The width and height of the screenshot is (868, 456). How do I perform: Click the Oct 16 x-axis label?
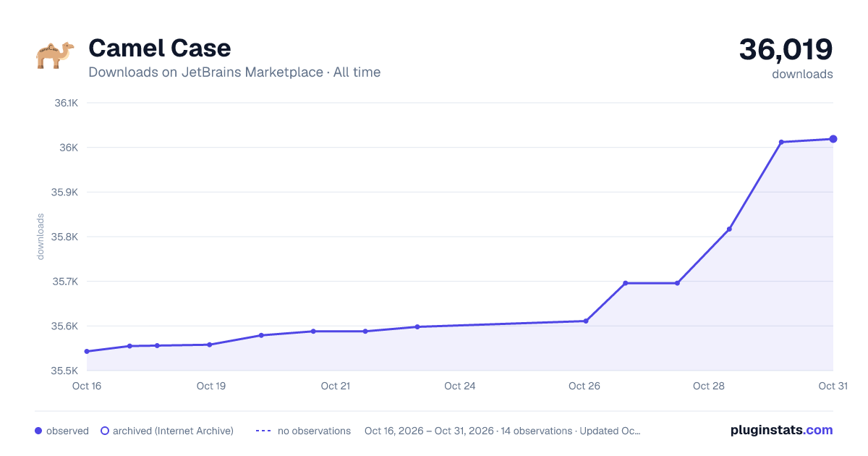click(x=87, y=386)
